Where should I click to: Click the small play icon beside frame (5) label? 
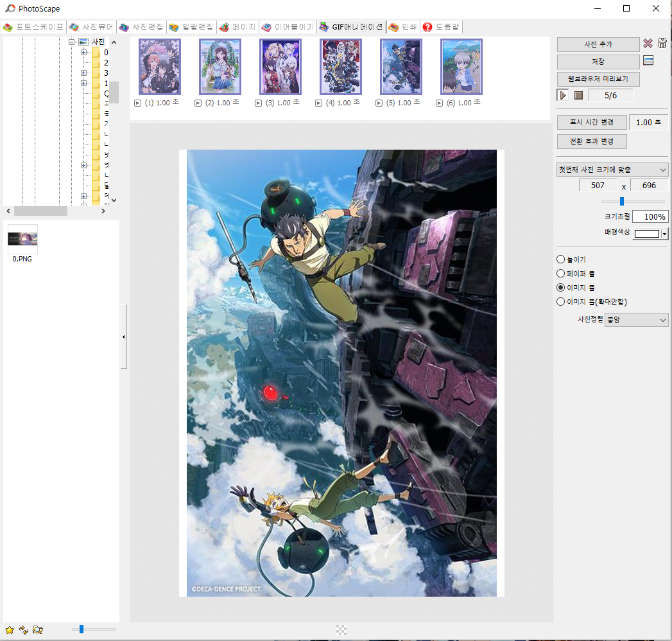coord(379,103)
